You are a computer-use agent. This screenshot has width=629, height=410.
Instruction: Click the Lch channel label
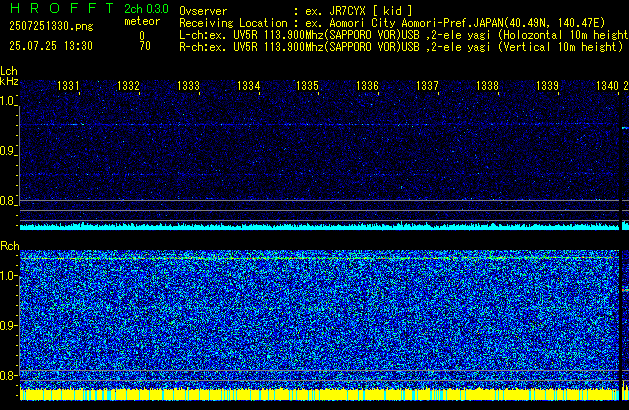9,71
